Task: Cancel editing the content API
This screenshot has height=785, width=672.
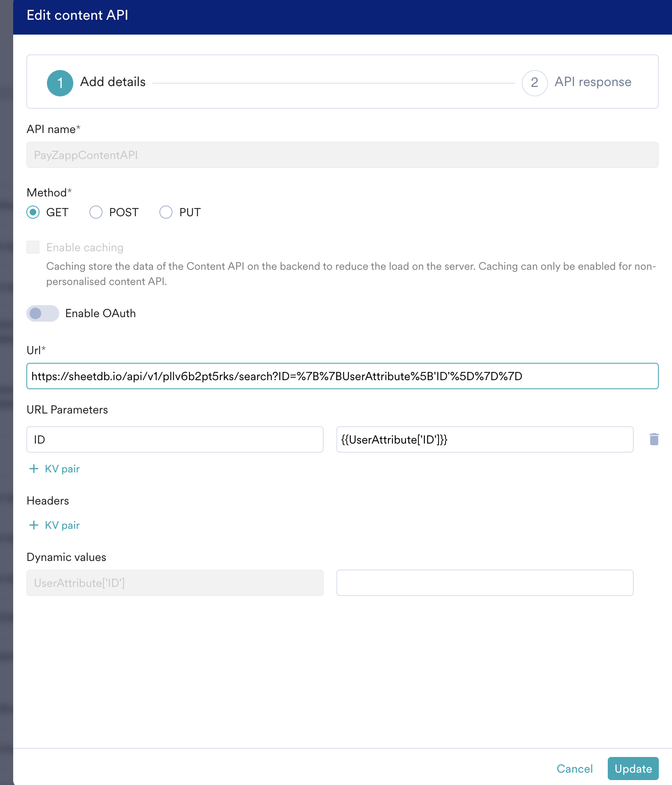Action: tap(574, 769)
